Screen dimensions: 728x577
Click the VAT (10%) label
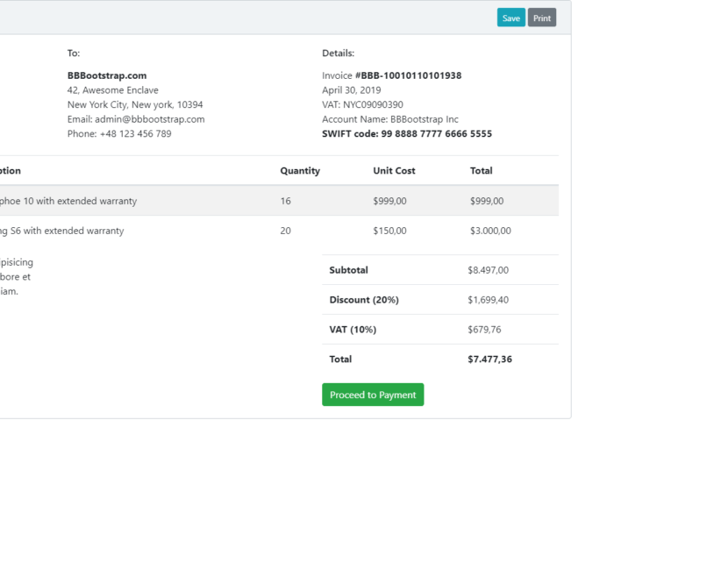pos(353,330)
